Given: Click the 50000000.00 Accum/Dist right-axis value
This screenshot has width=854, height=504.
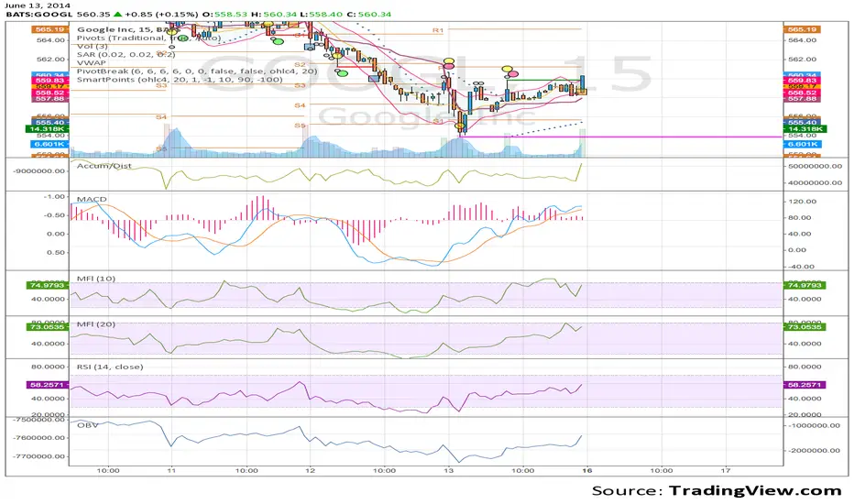Looking at the screenshot, I should [816, 166].
